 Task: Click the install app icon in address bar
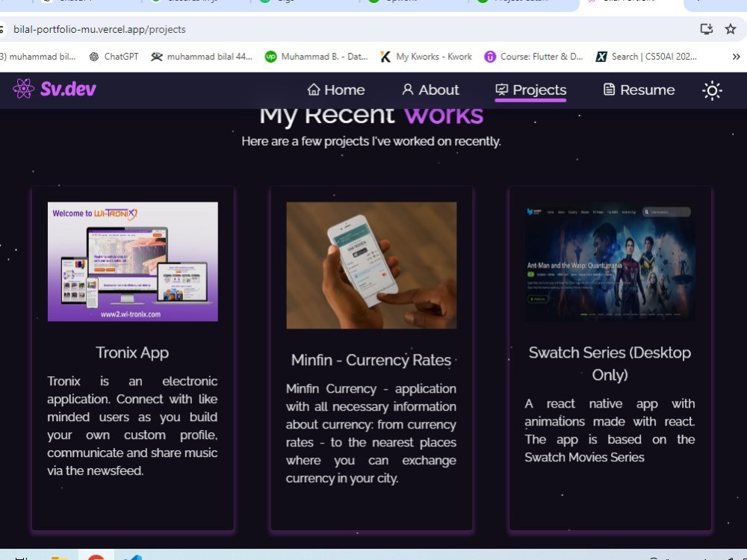[x=706, y=29]
